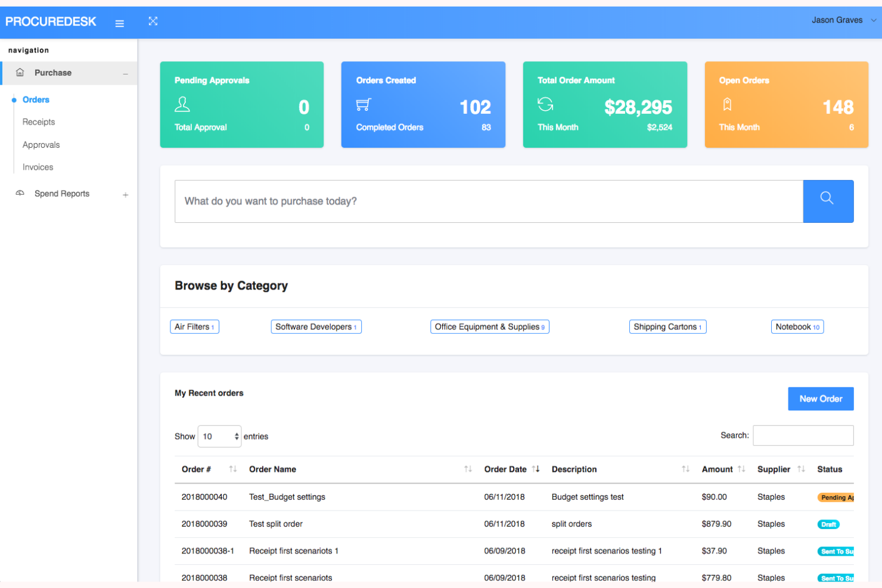Open Invoices from the navigation menu
This screenshot has height=588, width=882.
pos(38,167)
